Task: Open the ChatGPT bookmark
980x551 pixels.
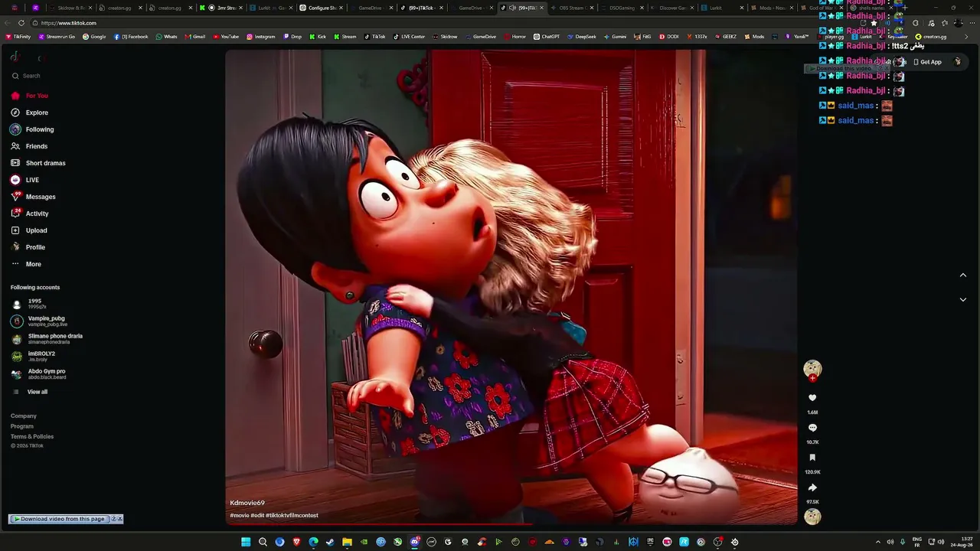Action: pyautogui.click(x=547, y=37)
